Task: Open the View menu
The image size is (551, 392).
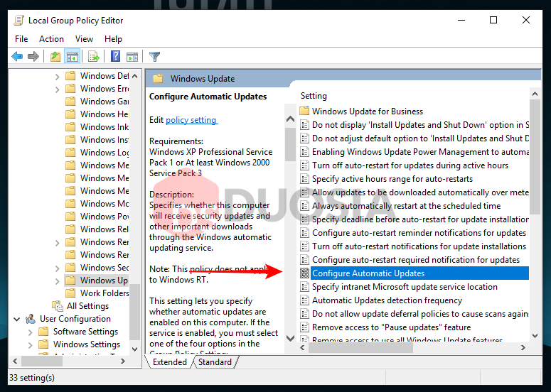Action: tap(84, 39)
